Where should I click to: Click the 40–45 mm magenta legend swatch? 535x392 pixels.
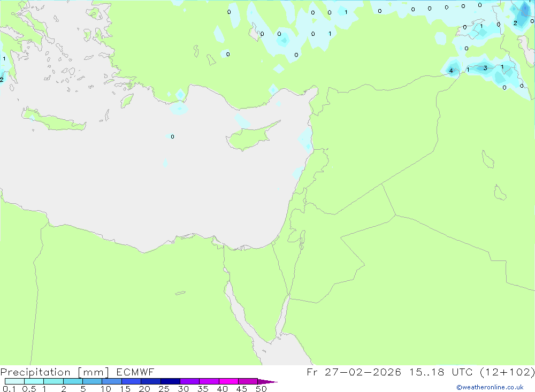(x=228, y=381)
